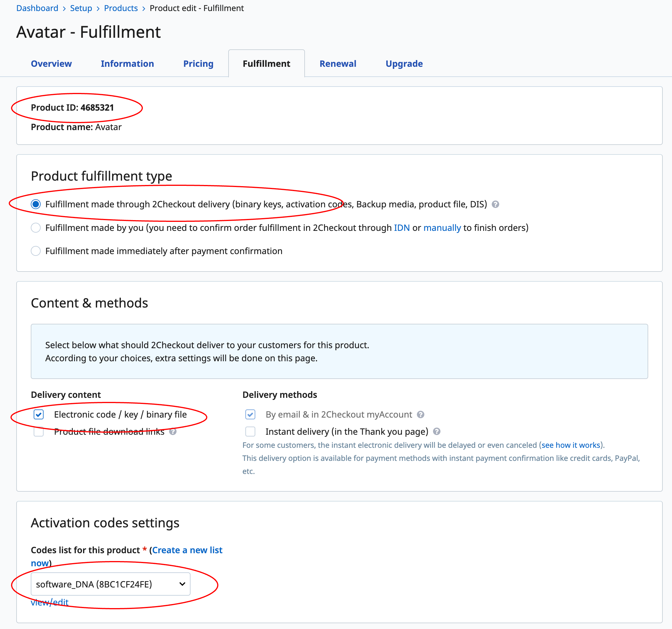The height and width of the screenshot is (629, 672).
Task: Click the manually link
Action: click(x=442, y=228)
